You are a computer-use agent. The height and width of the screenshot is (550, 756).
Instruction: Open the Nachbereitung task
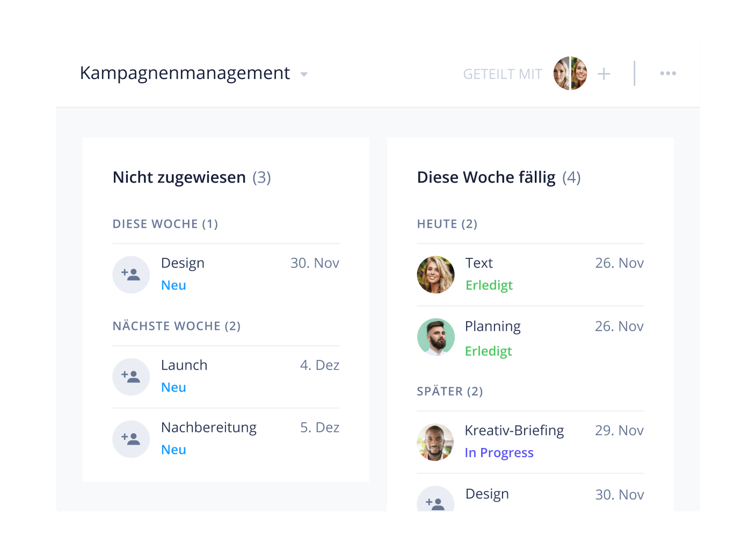(x=208, y=428)
